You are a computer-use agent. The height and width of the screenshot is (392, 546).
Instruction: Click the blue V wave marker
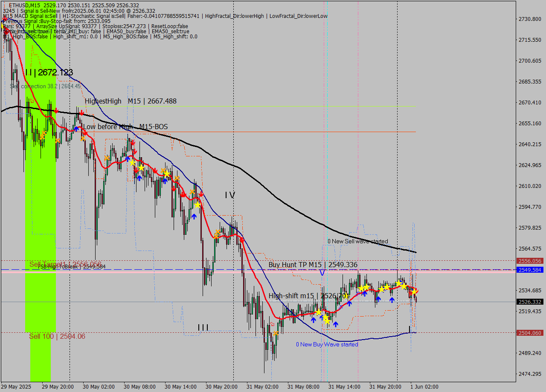click(x=322, y=273)
